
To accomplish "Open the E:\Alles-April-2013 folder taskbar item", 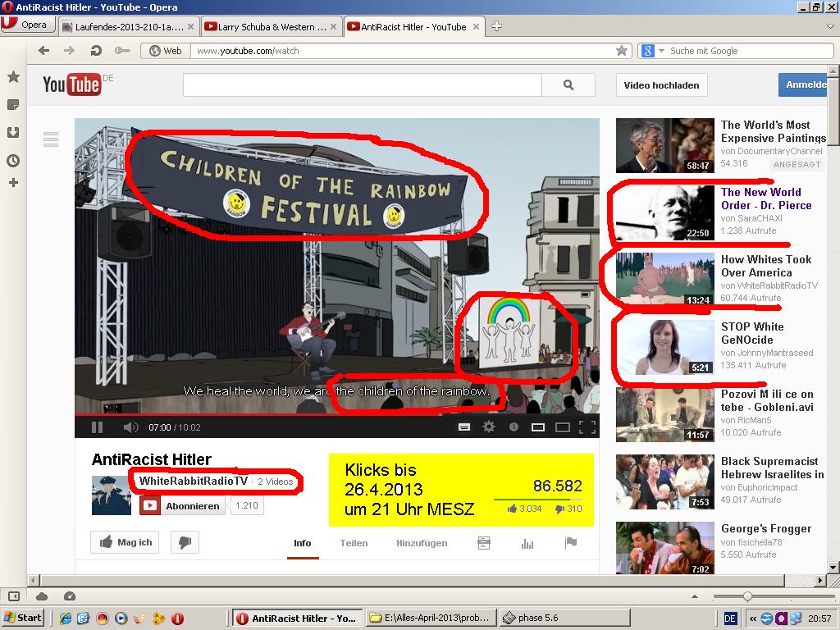I will pyautogui.click(x=431, y=618).
